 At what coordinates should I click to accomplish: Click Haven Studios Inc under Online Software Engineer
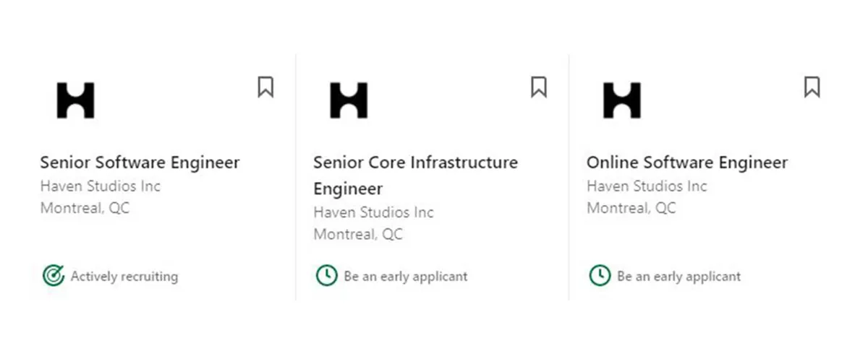pos(647,186)
